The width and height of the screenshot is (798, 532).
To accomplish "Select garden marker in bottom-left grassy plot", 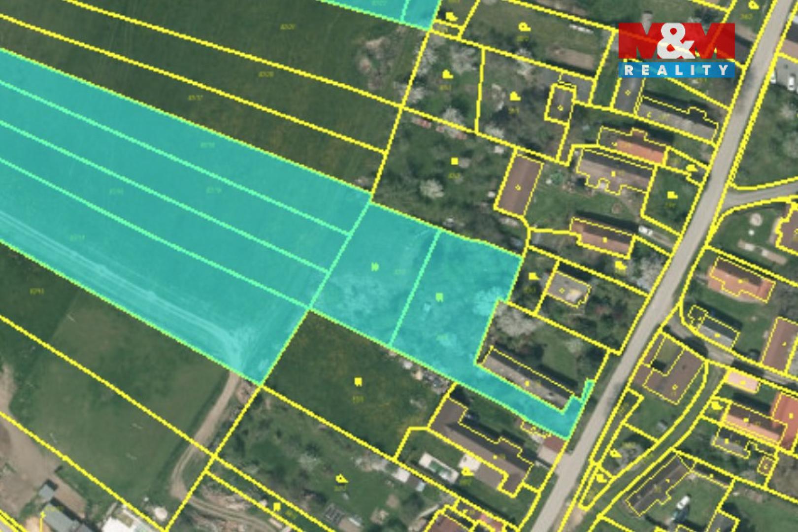I will [x=340, y=478].
